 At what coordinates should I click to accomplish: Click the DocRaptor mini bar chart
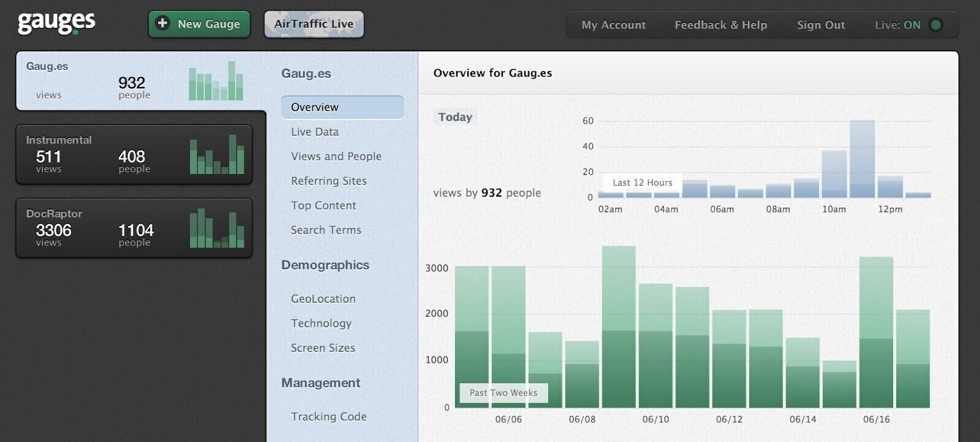coord(217,227)
